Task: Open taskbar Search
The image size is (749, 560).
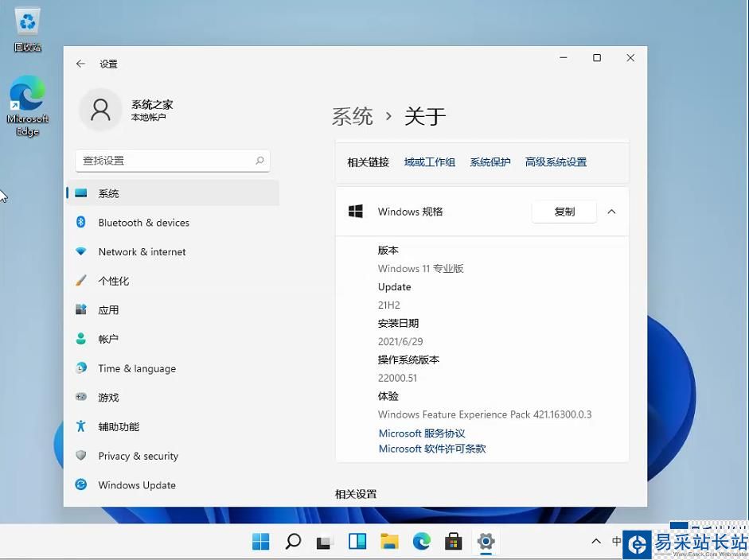Action: pyautogui.click(x=293, y=542)
